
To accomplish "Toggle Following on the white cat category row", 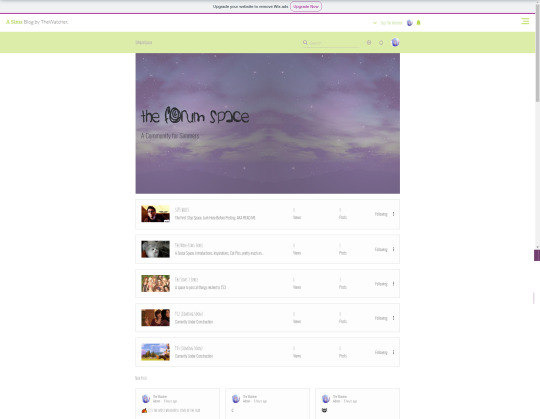I will pos(381,249).
